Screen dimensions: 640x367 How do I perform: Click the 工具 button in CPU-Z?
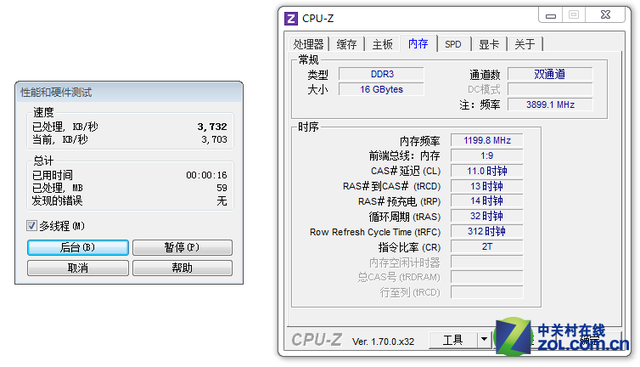point(453,340)
